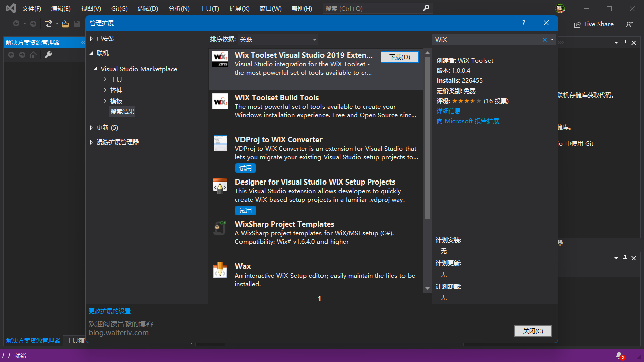The height and width of the screenshot is (362, 644).
Task: Click Solution Explorer forward arrow icon
Action: 22,55
